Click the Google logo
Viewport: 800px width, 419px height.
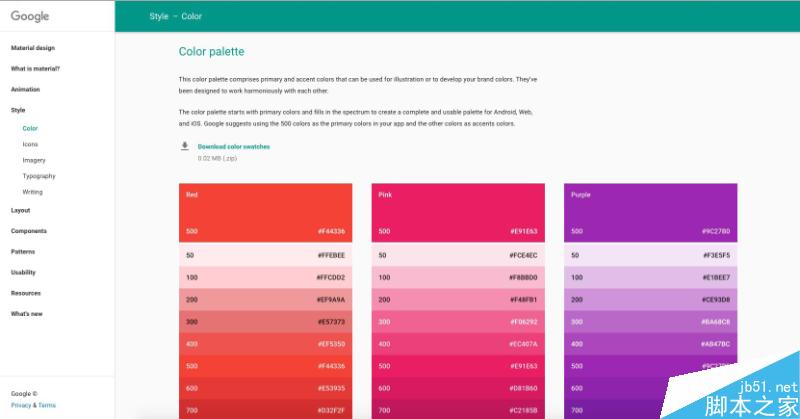(x=30, y=16)
